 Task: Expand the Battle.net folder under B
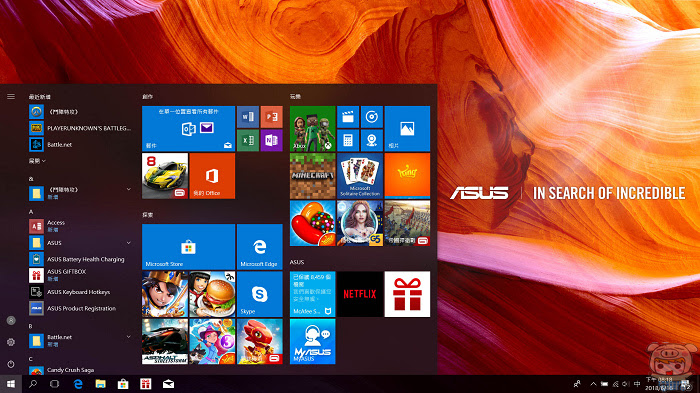click(129, 337)
